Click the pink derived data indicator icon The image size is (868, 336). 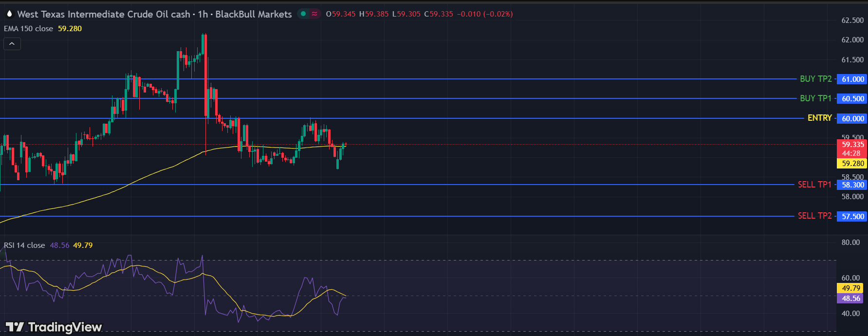point(314,14)
